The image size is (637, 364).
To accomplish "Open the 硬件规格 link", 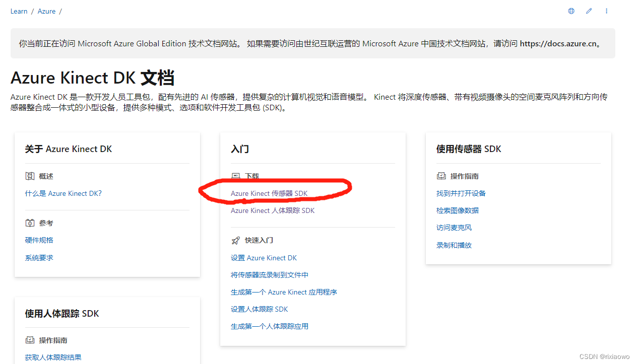I will [39, 240].
